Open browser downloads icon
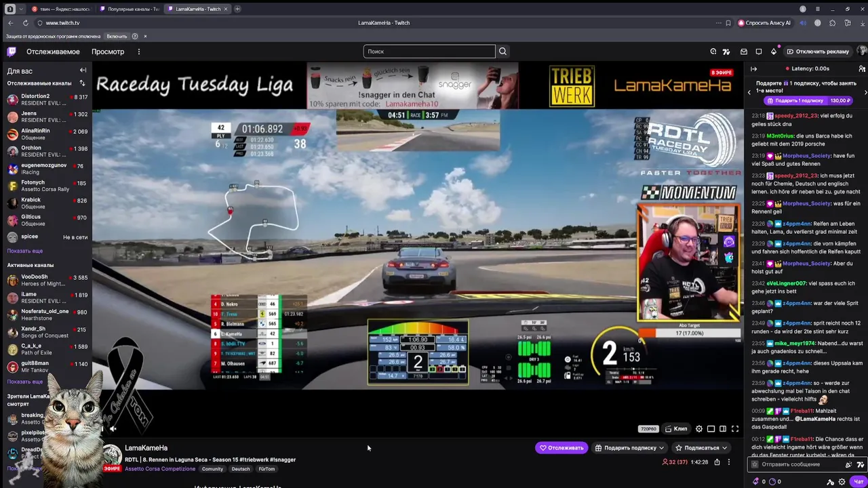Screen dimensions: 868x488 (x=862, y=23)
